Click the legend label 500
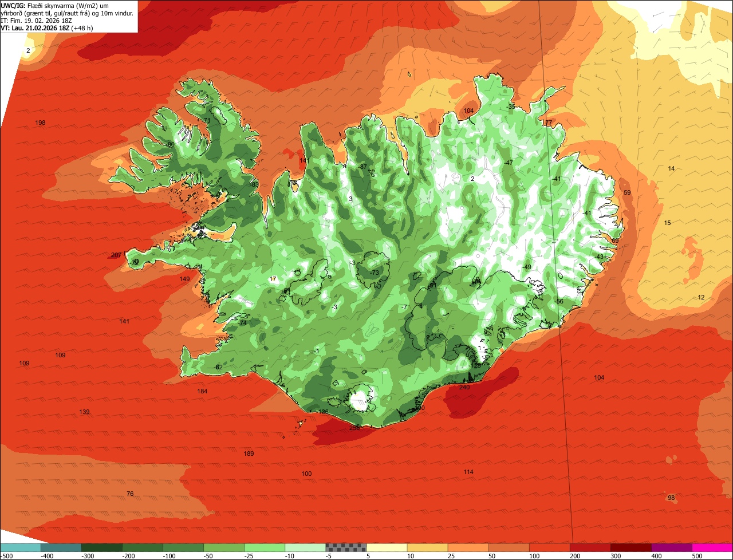The height and width of the screenshot is (560, 733). pyautogui.click(x=697, y=555)
